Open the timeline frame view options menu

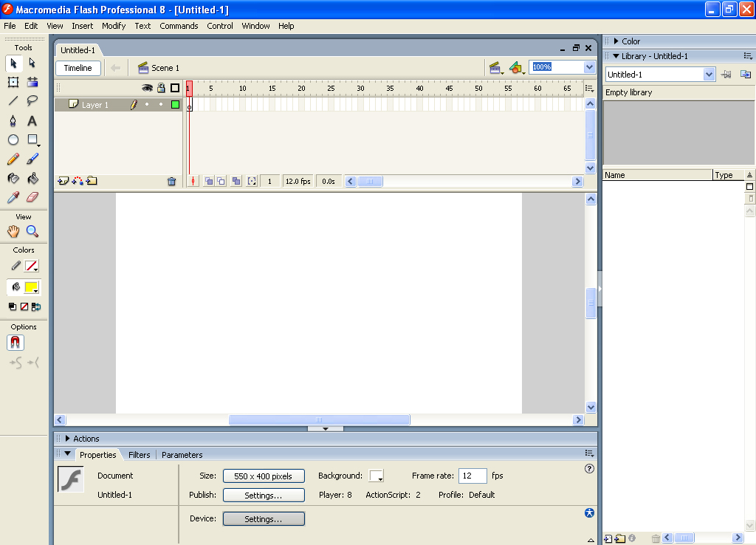589,89
